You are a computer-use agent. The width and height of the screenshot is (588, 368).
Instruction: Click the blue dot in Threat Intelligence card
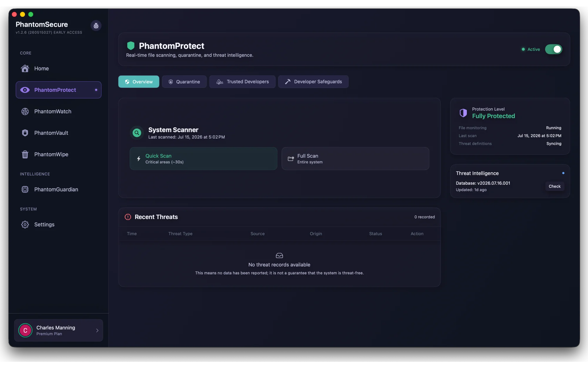pos(563,173)
